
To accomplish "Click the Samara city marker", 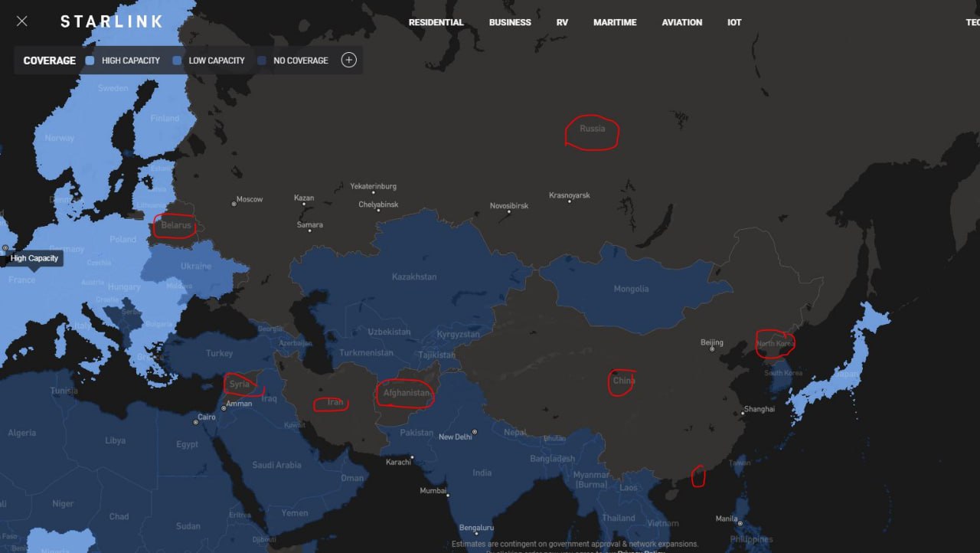I will pos(309,231).
